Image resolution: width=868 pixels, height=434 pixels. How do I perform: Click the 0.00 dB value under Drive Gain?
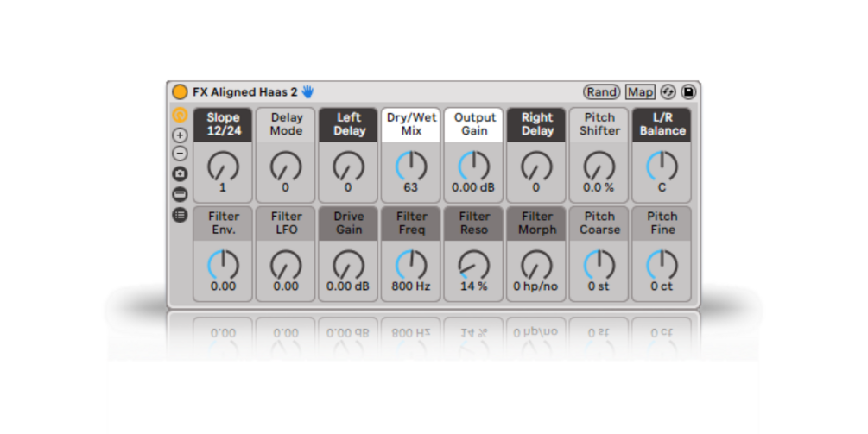[348, 286]
